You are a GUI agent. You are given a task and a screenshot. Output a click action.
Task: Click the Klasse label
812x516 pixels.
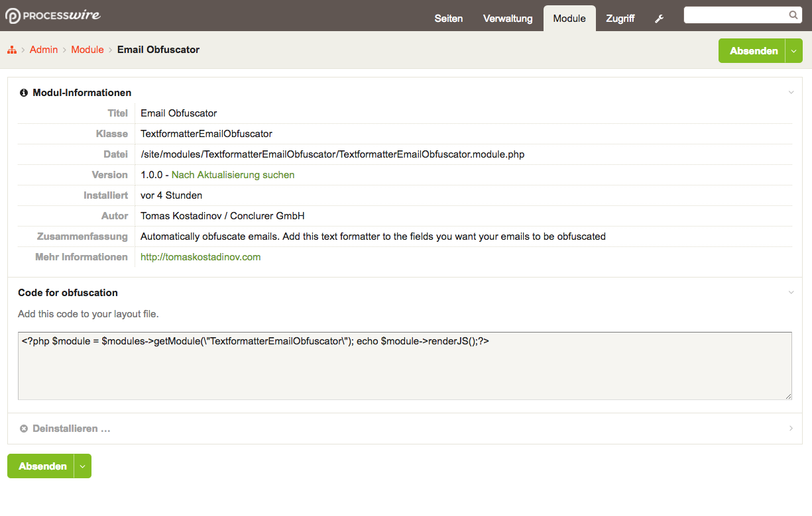click(112, 134)
